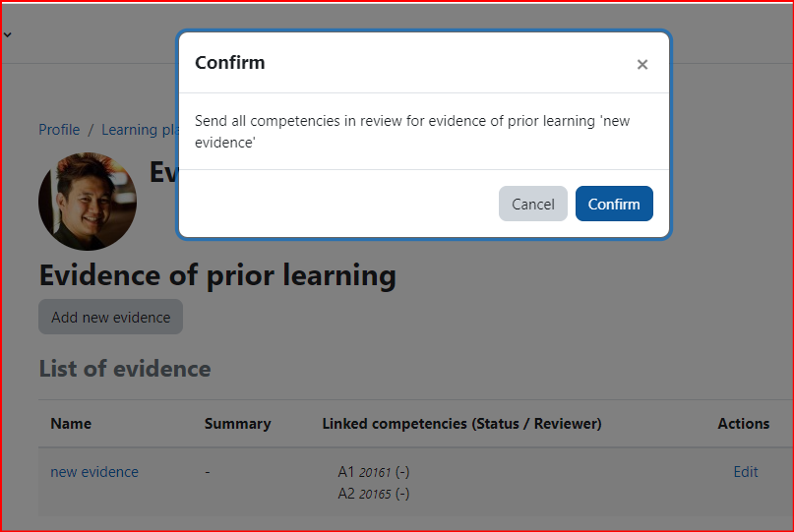
Task: Click the Actions column header
Action: click(x=744, y=424)
